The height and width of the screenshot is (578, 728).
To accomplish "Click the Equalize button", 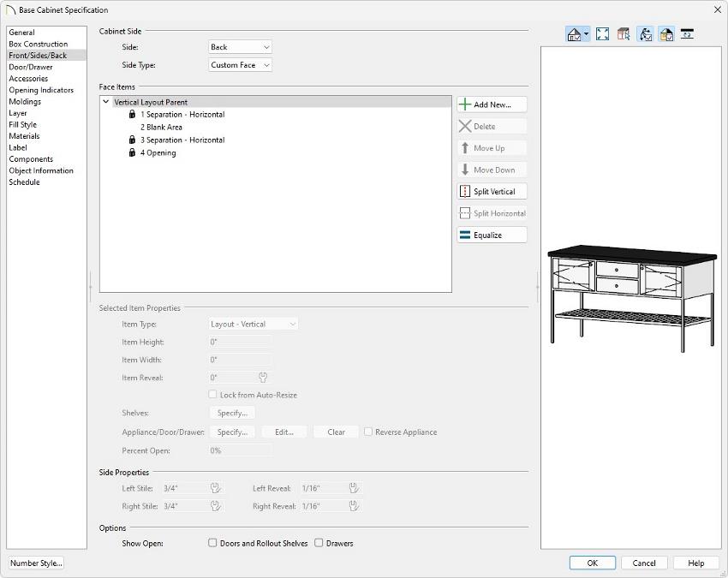I will pos(492,235).
